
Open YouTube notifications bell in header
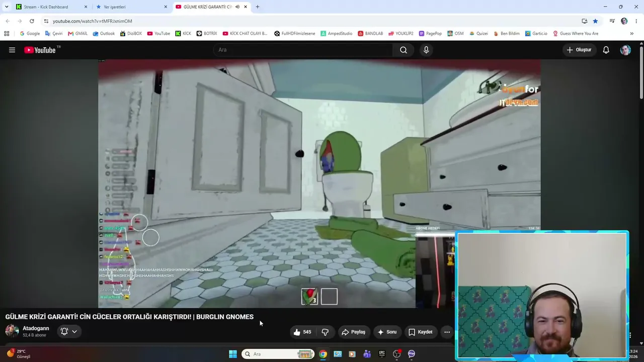click(x=606, y=50)
